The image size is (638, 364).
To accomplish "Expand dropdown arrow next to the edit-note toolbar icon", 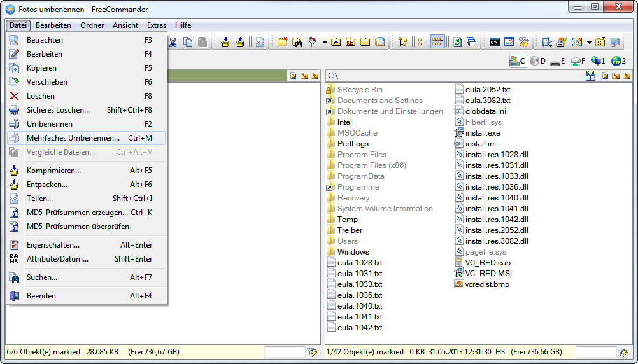I will [x=589, y=43].
